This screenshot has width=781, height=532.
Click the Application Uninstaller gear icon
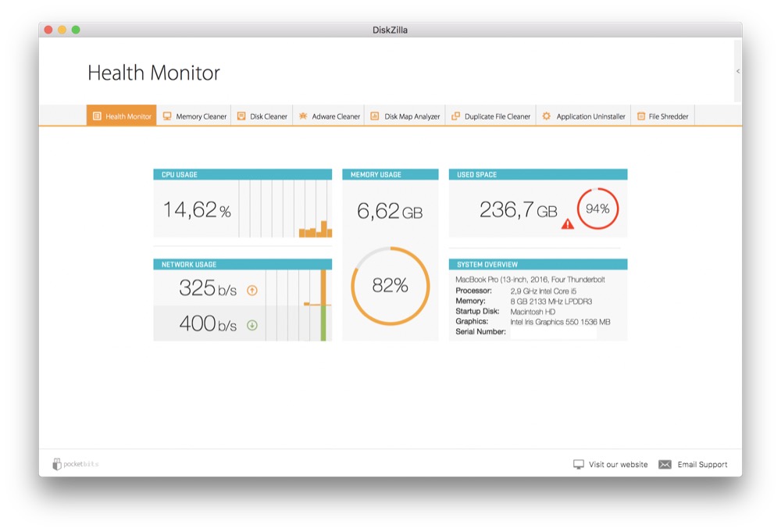coord(547,116)
